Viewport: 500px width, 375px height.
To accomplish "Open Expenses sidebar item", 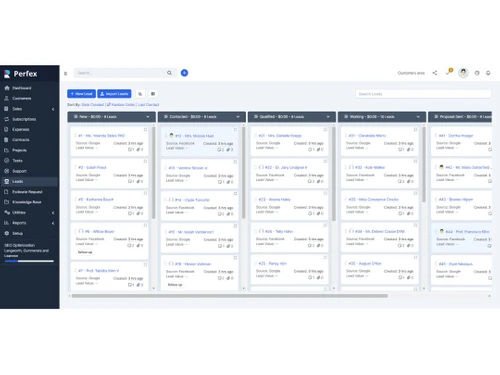I will click(x=21, y=129).
